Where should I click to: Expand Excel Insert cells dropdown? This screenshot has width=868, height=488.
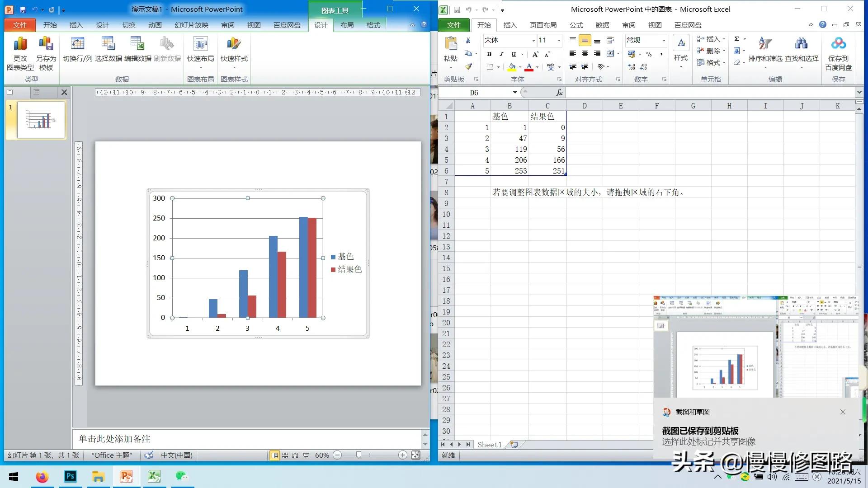point(724,39)
